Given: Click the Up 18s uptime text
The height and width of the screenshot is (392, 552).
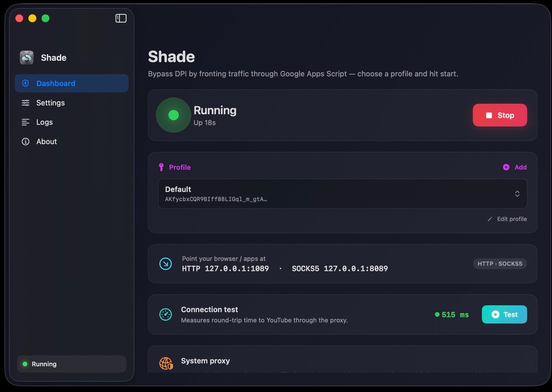Looking at the screenshot, I should point(205,123).
